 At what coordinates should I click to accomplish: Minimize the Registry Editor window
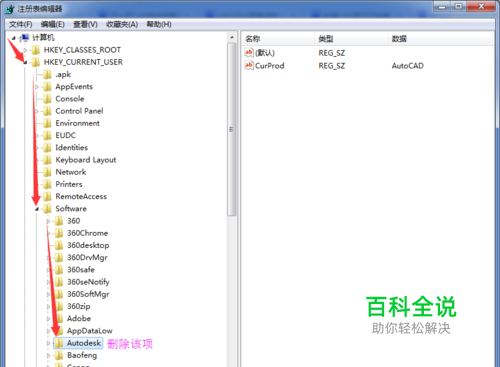(x=443, y=7)
